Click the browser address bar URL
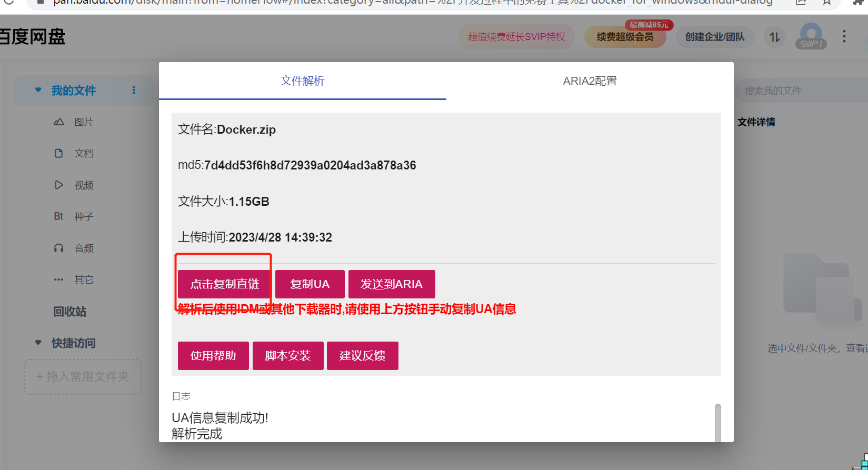Viewport: 868px width, 470px height. click(413, 2)
